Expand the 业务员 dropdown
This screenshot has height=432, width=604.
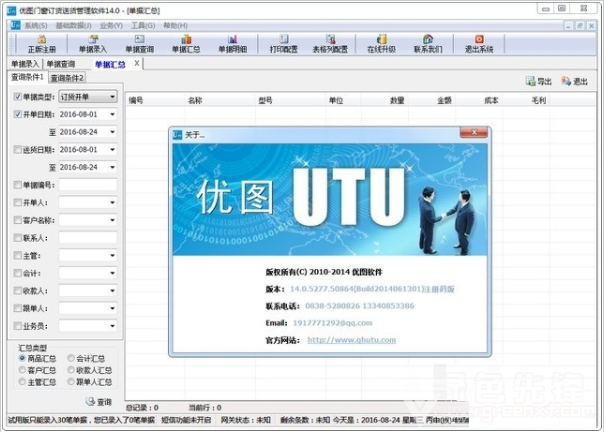point(112,326)
